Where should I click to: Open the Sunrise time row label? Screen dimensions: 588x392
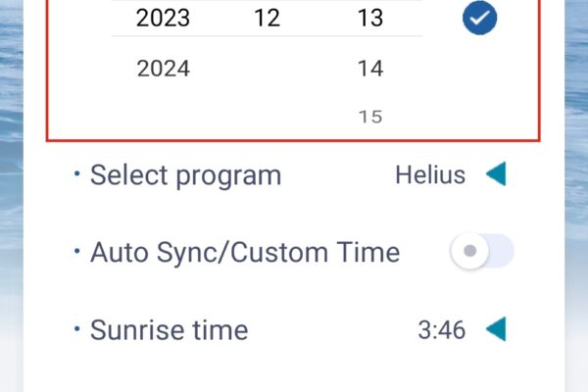tap(170, 330)
